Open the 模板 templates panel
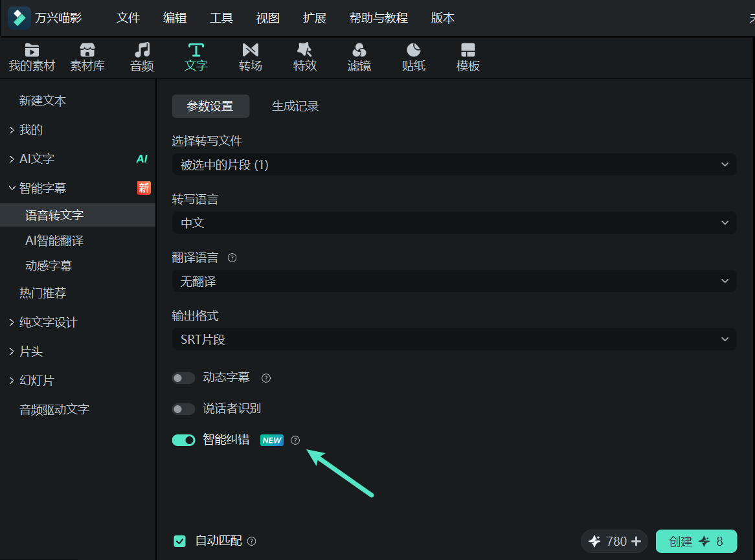This screenshot has height=560, width=755. pyautogui.click(x=468, y=58)
